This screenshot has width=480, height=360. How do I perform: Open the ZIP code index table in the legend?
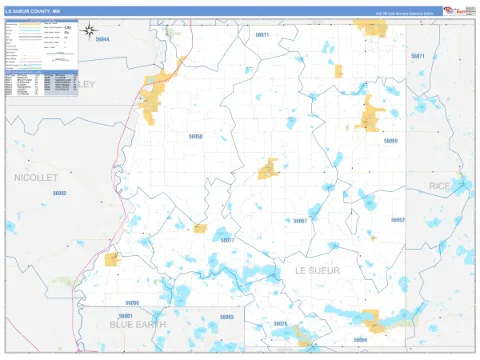click(42, 83)
